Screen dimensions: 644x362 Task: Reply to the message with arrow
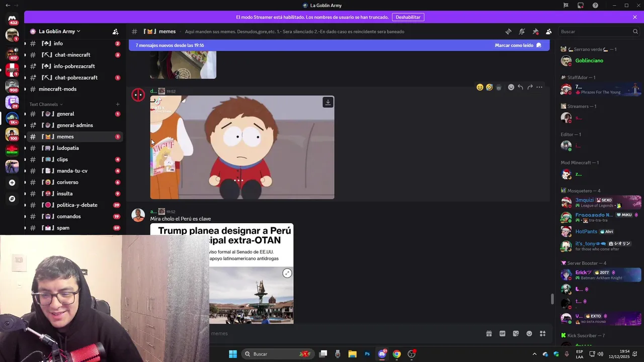click(520, 87)
